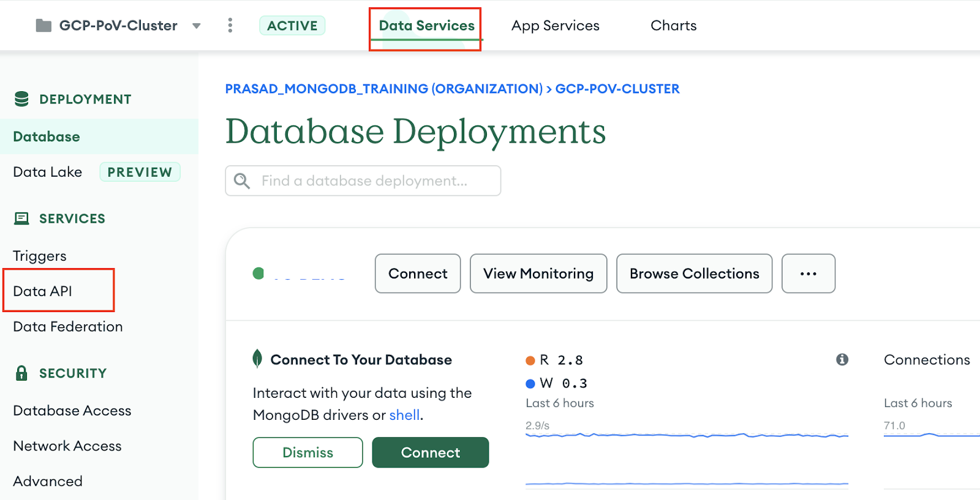Click the View Monitoring button

pos(538,274)
